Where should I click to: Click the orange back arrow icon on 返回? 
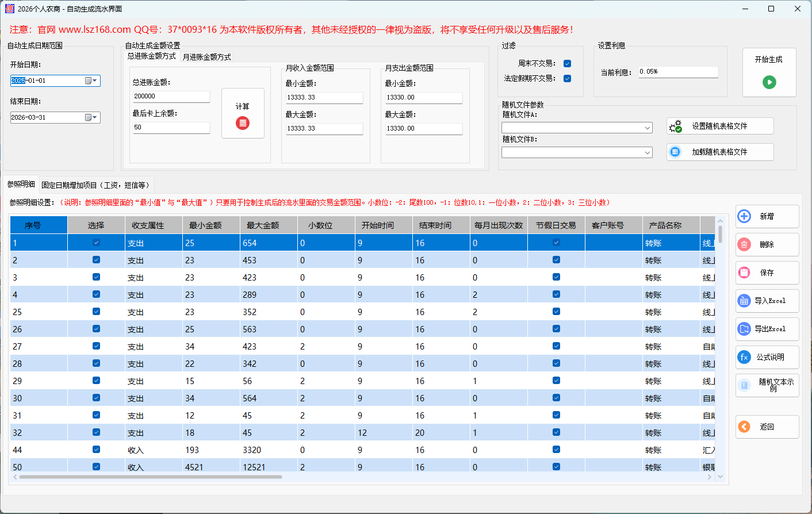pyautogui.click(x=743, y=427)
